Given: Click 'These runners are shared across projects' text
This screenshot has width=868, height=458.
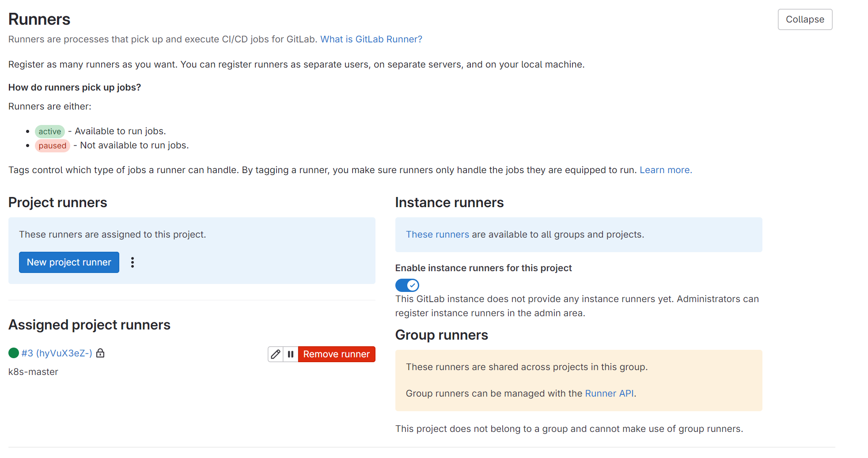Looking at the screenshot, I should pos(527,367).
